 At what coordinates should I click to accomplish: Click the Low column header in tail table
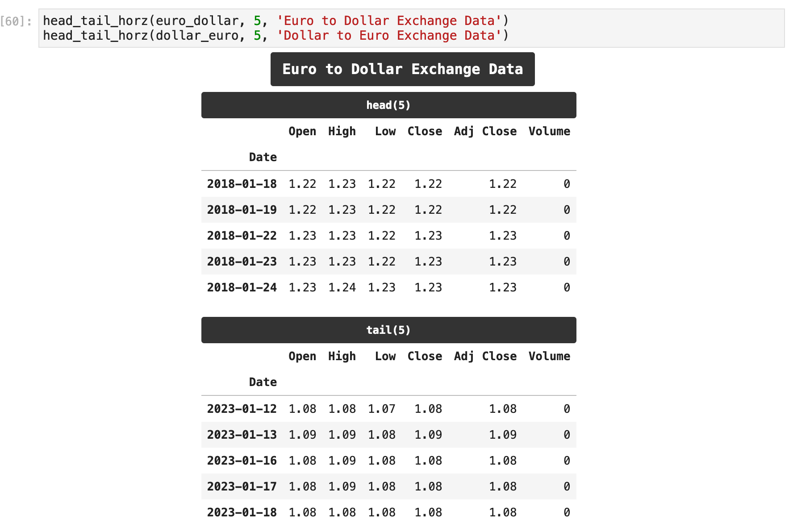tap(385, 356)
